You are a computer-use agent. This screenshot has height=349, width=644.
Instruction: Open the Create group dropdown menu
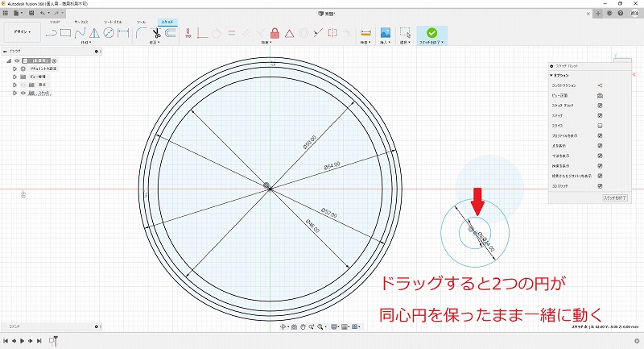(x=86, y=43)
